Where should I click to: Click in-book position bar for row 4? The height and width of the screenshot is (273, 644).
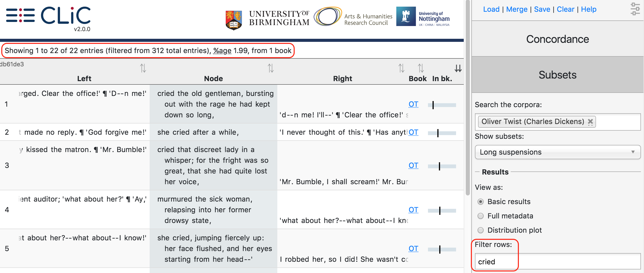pos(442,210)
